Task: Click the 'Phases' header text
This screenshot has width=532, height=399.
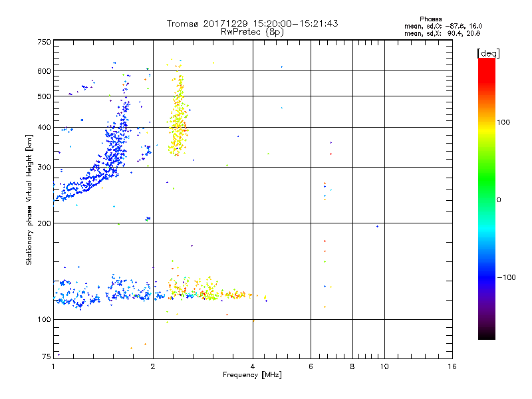Action: (430, 19)
